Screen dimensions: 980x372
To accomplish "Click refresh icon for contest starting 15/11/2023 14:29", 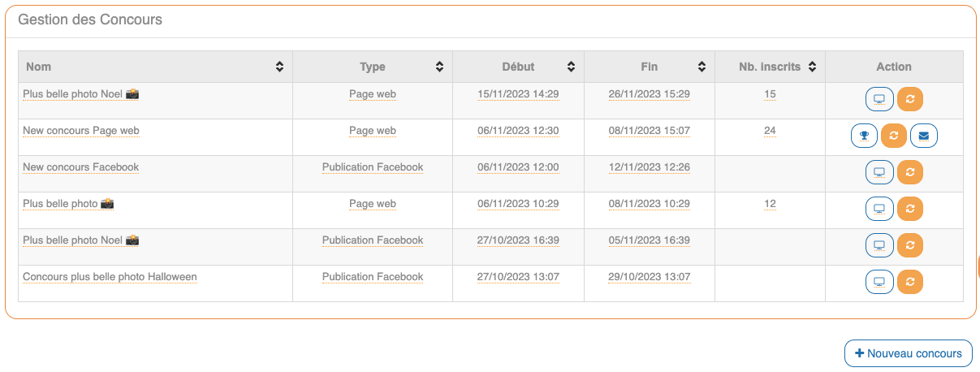I will click(910, 100).
